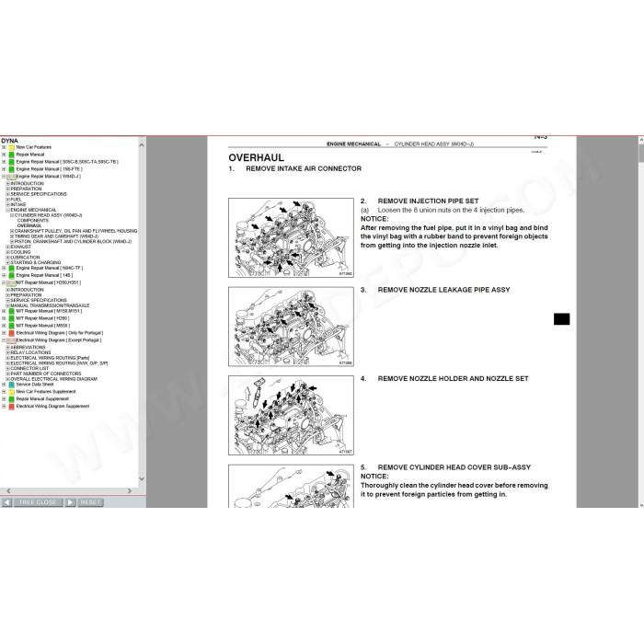Click the tree panel scroll-left arrow

[8, 490]
